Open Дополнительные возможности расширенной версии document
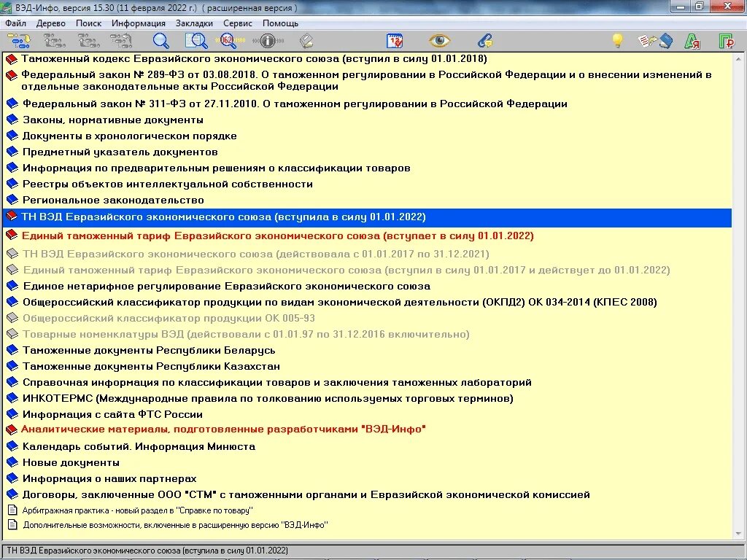 (175, 525)
